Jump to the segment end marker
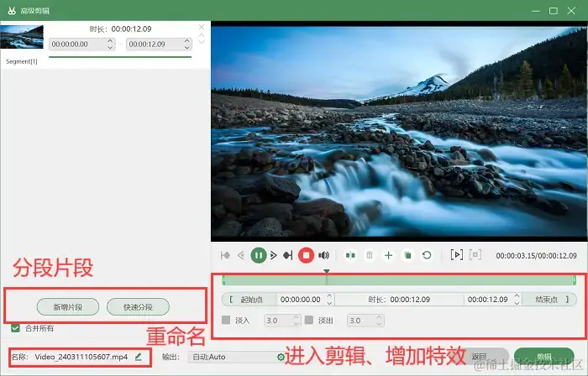The width and height of the screenshot is (588, 376). click(287, 255)
